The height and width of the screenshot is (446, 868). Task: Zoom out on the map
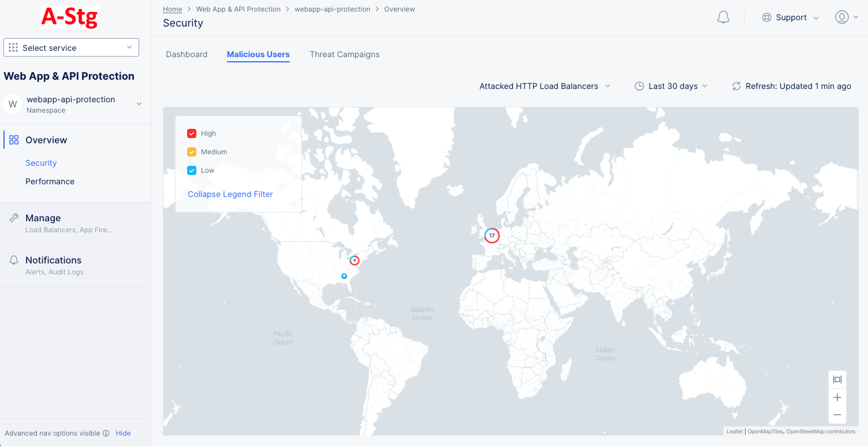(x=837, y=414)
